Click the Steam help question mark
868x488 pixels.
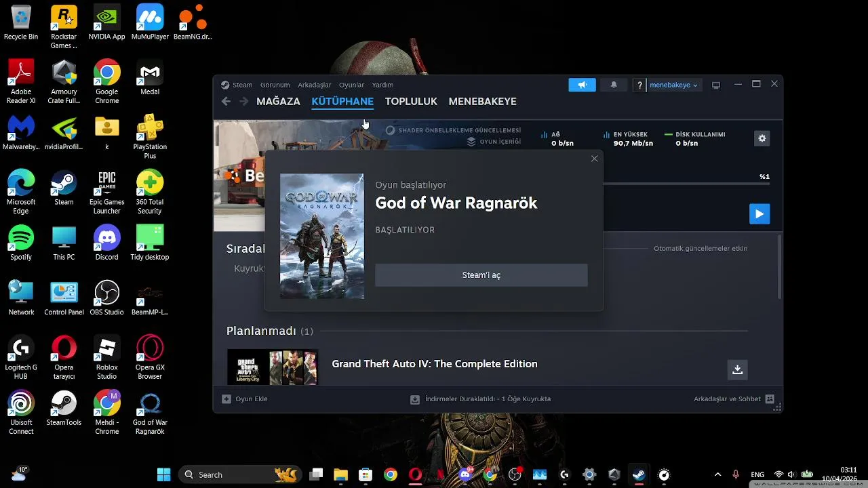click(x=639, y=85)
